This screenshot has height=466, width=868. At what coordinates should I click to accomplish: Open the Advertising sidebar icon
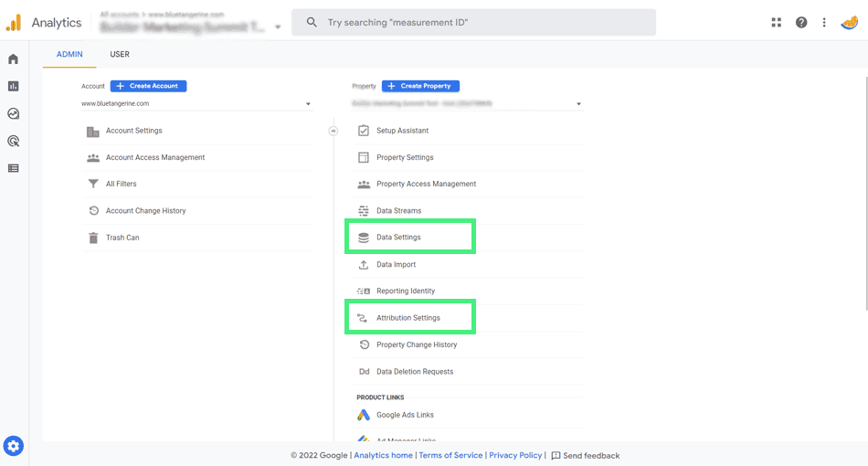tap(14, 141)
